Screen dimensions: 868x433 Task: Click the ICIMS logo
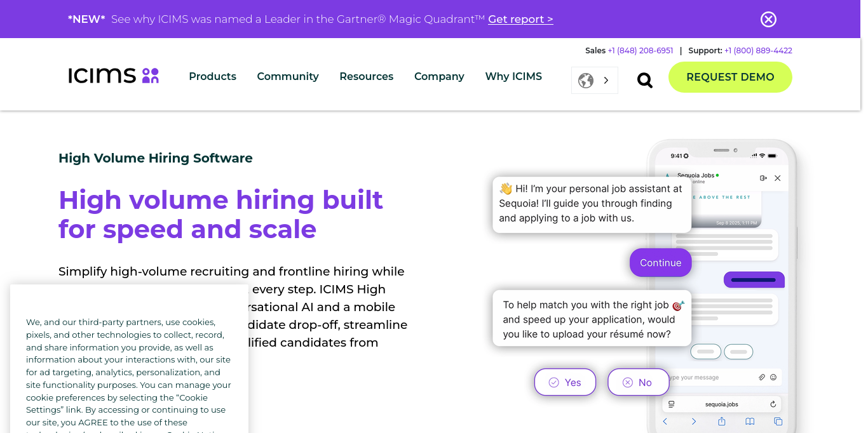pyautogui.click(x=114, y=76)
